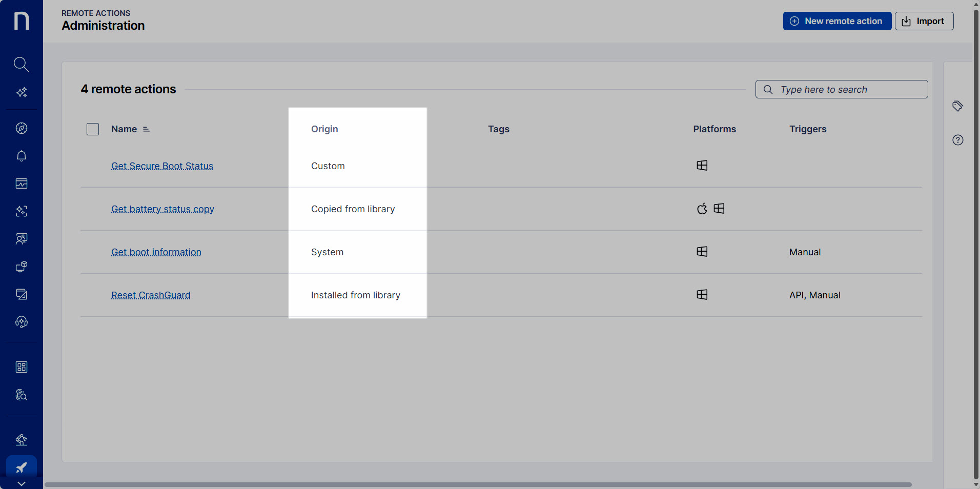Click the help question mark icon

point(957,140)
